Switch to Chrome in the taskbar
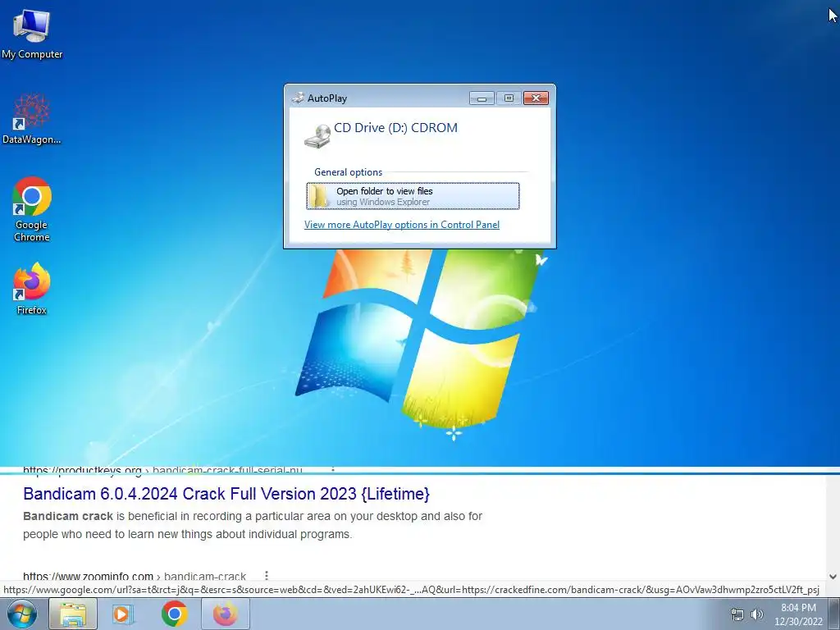840x630 pixels. [174, 614]
